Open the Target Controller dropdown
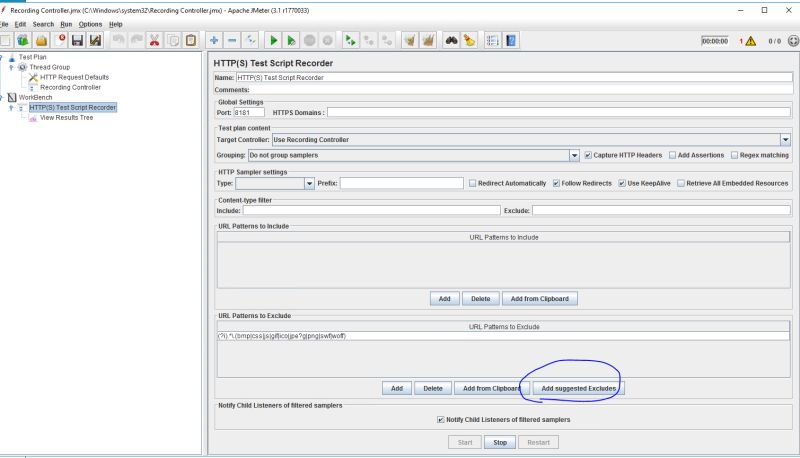800x458 pixels. pos(785,140)
